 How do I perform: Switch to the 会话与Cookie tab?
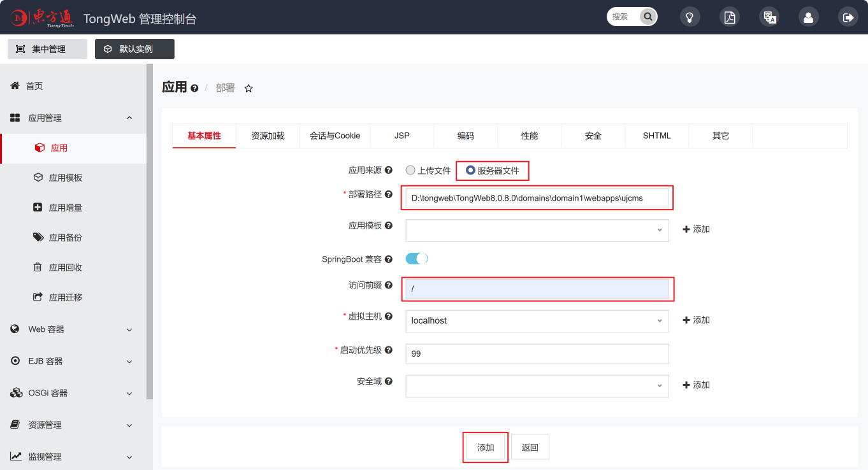pos(335,136)
